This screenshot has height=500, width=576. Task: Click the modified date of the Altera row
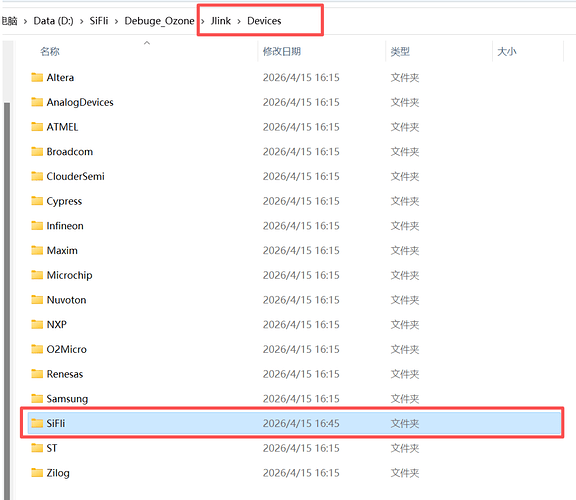(x=301, y=78)
